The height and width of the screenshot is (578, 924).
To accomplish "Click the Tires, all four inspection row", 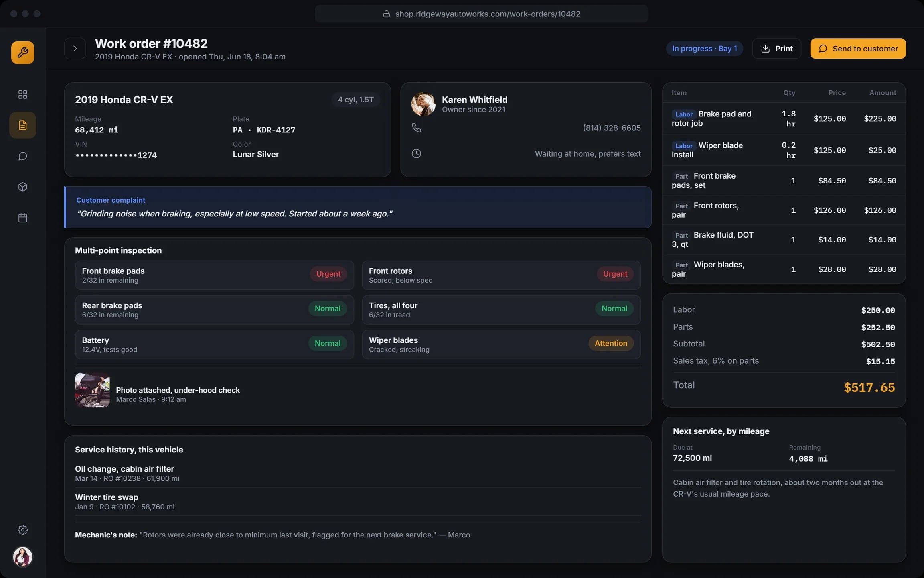I will point(501,310).
